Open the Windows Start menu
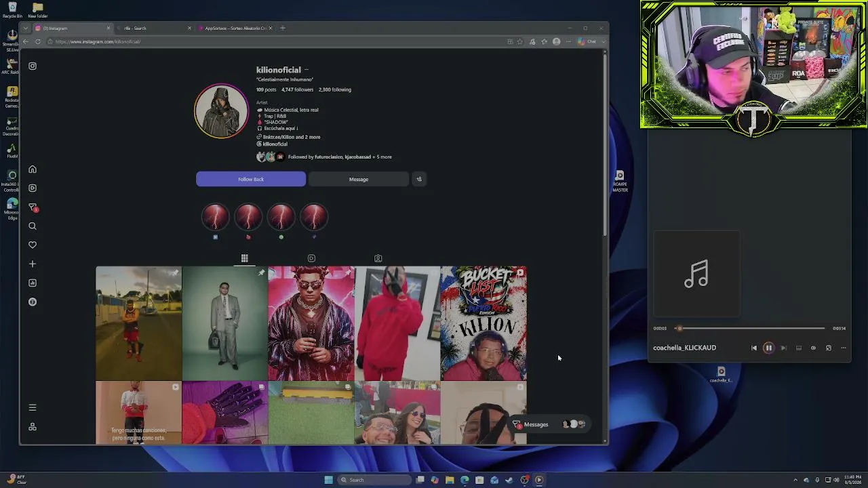This screenshot has width=868, height=488. click(329, 480)
